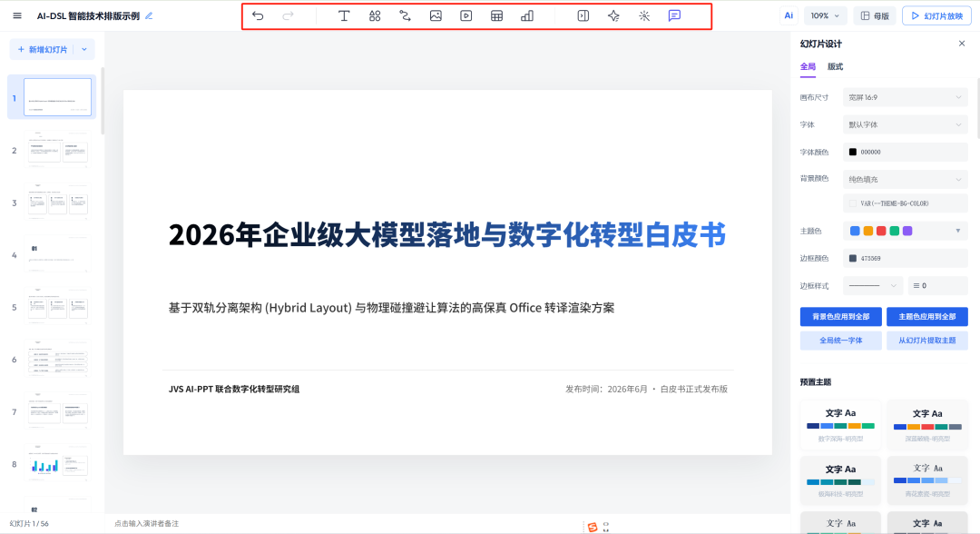Open the 字体 默认字体 dropdown

(x=905, y=124)
